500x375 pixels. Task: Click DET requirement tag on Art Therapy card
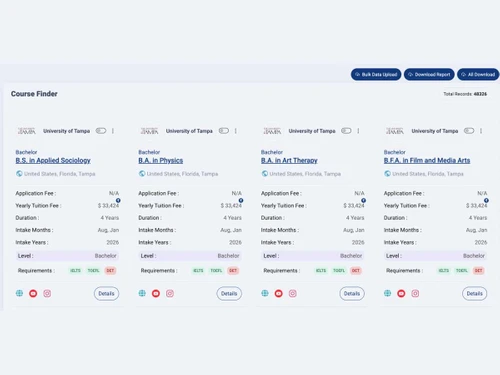coord(356,270)
